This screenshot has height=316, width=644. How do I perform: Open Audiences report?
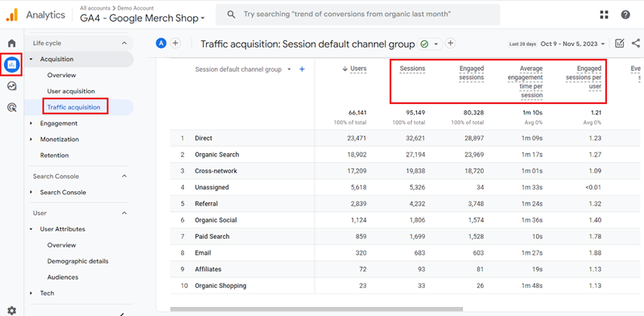click(x=63, y=277)
